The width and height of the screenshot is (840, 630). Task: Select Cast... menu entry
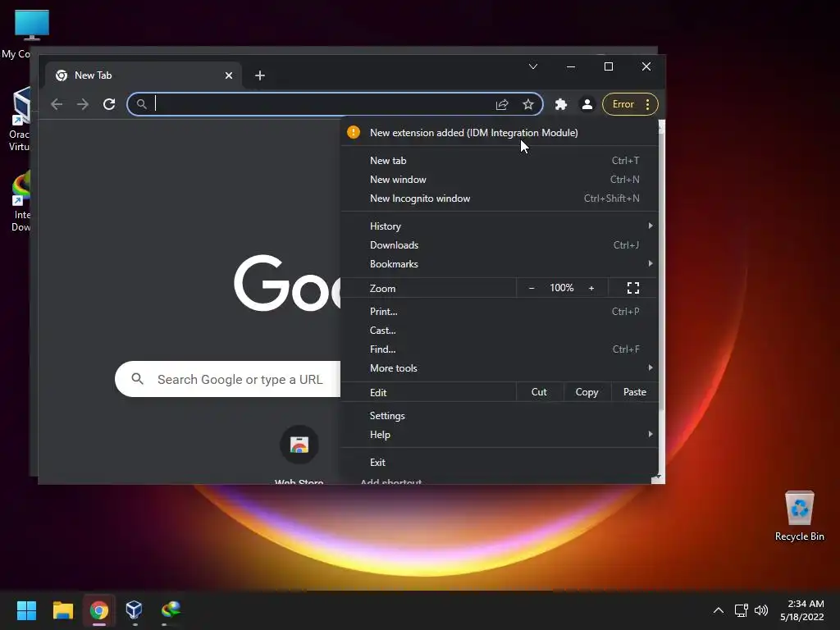click(499, 331)
